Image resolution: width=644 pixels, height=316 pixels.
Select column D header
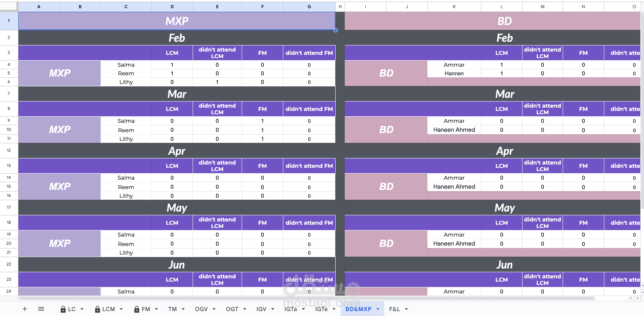pyautogui.click(x=172, y=7)
